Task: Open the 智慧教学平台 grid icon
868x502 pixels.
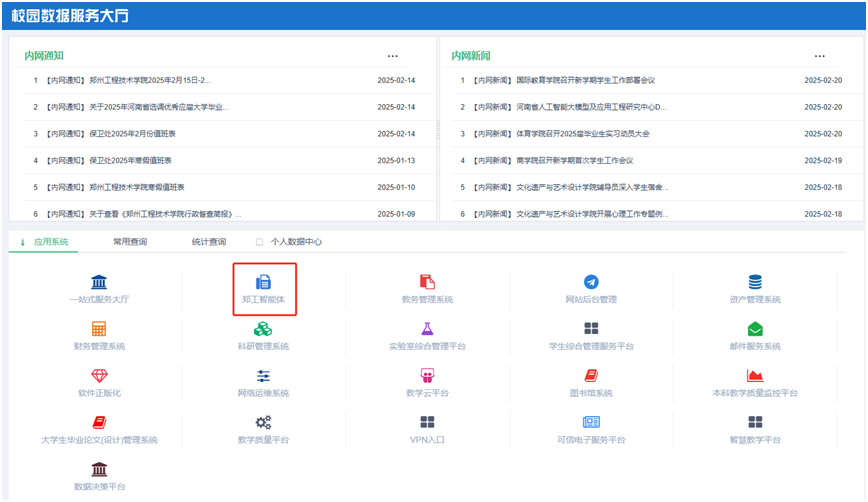Action: (x=755, y=423)
